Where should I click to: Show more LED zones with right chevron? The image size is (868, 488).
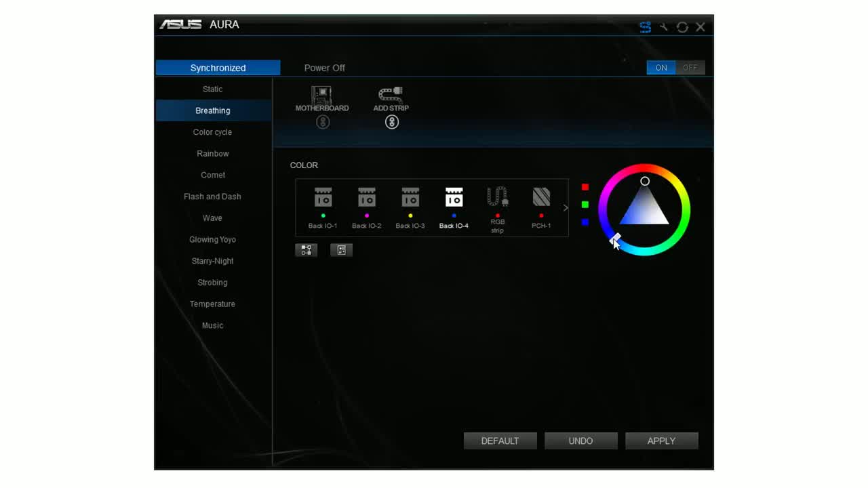point(566,208)
